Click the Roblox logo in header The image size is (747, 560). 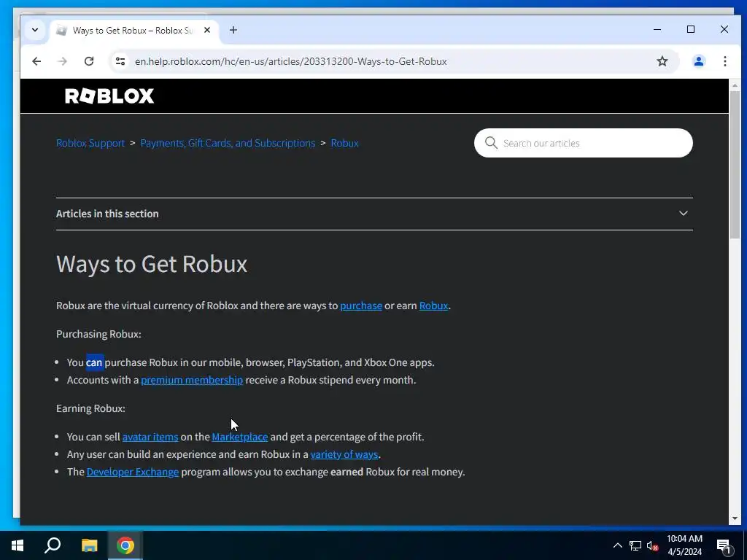109,96
